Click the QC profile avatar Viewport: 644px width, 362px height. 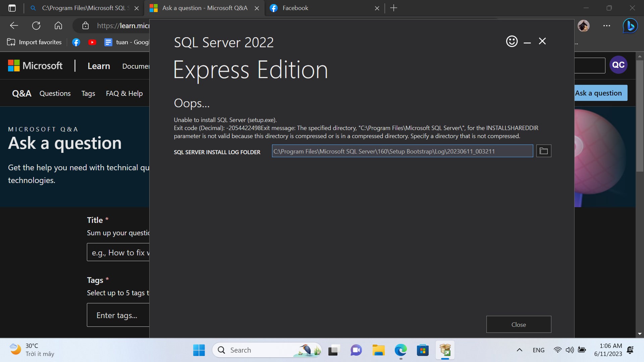[619, 65]
